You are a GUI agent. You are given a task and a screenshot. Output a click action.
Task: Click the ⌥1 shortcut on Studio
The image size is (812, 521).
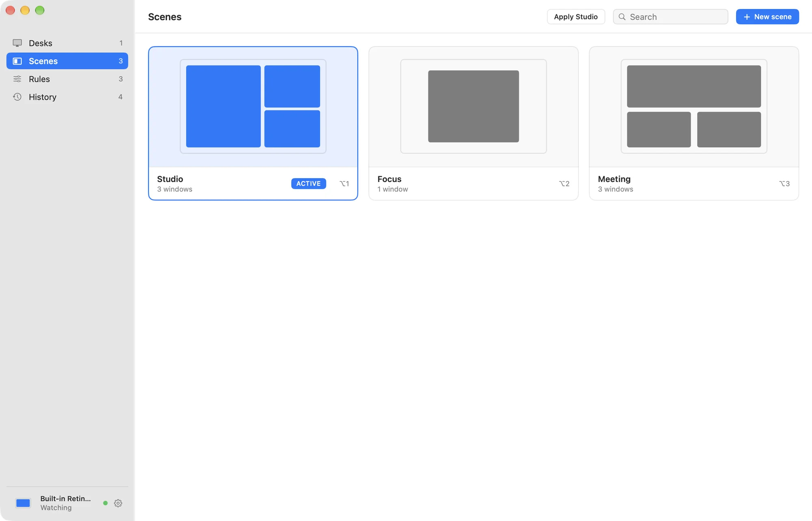click(344, 184)
